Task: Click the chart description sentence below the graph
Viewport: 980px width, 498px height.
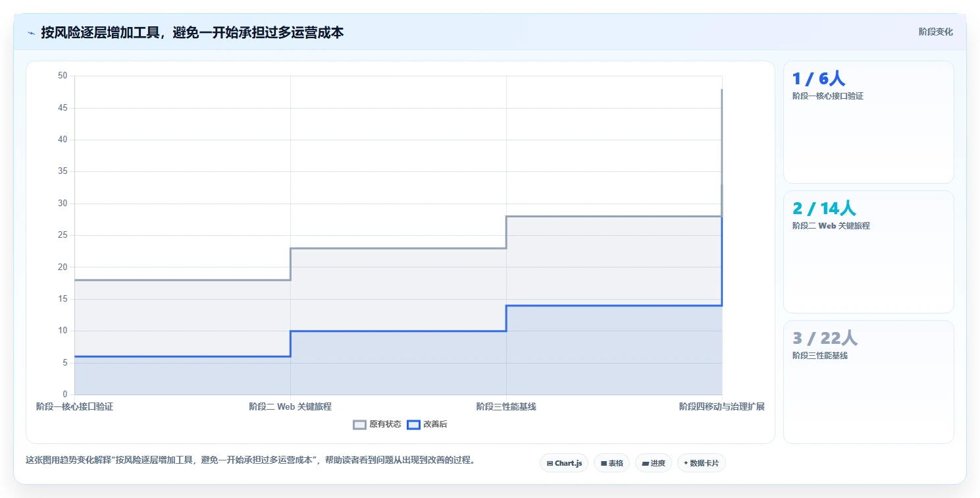Action: click(x=250, y=460)
